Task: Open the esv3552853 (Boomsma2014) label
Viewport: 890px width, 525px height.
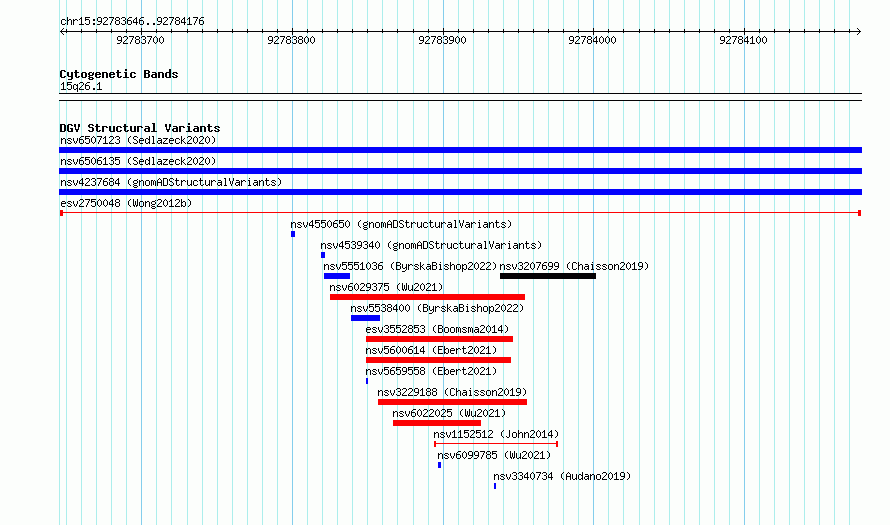Action: point(437,329)
